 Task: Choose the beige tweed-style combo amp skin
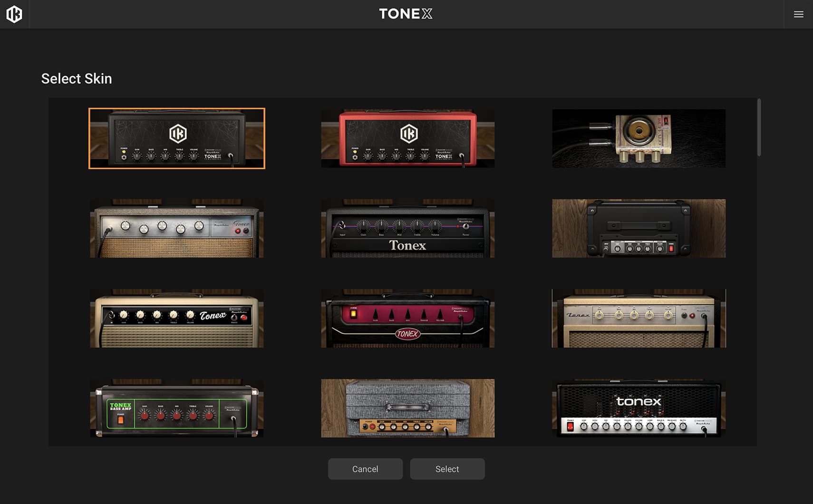pos(639,318)
